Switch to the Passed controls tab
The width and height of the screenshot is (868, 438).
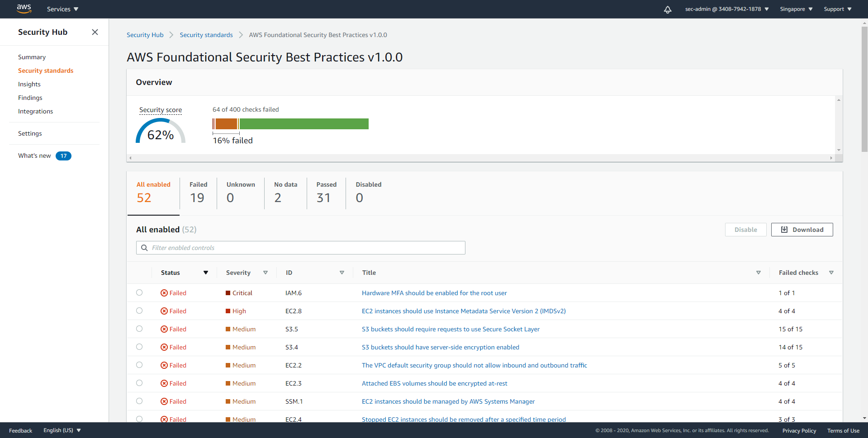click(326, 193)
